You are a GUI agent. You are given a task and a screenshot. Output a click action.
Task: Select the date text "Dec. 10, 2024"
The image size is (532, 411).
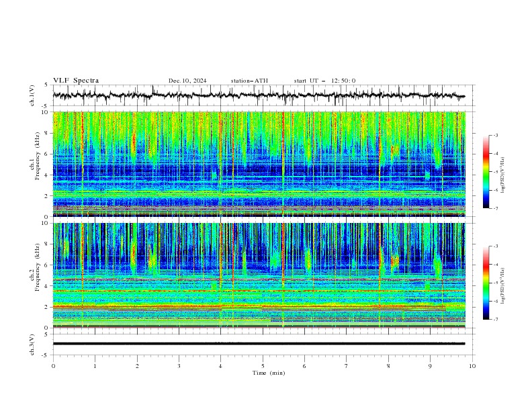pos(187,81)
